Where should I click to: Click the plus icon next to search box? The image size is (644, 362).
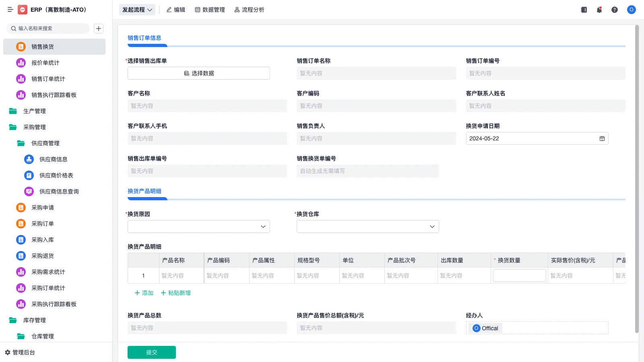point(99,29)
